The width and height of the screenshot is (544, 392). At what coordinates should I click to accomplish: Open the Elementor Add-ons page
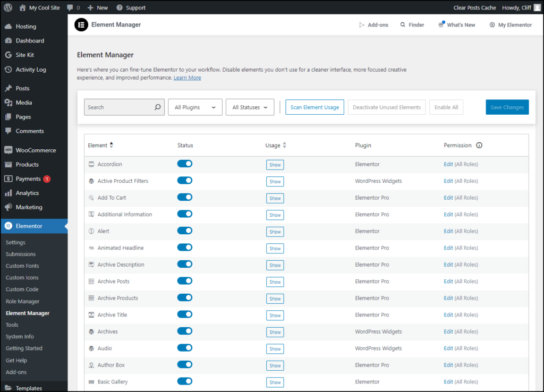pos(374,24)
